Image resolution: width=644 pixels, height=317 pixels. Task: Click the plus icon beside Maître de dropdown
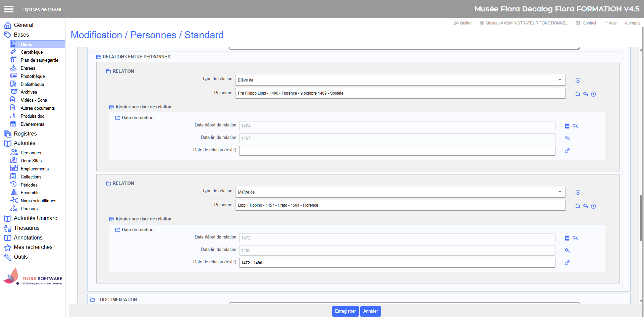tap(578, 193)
